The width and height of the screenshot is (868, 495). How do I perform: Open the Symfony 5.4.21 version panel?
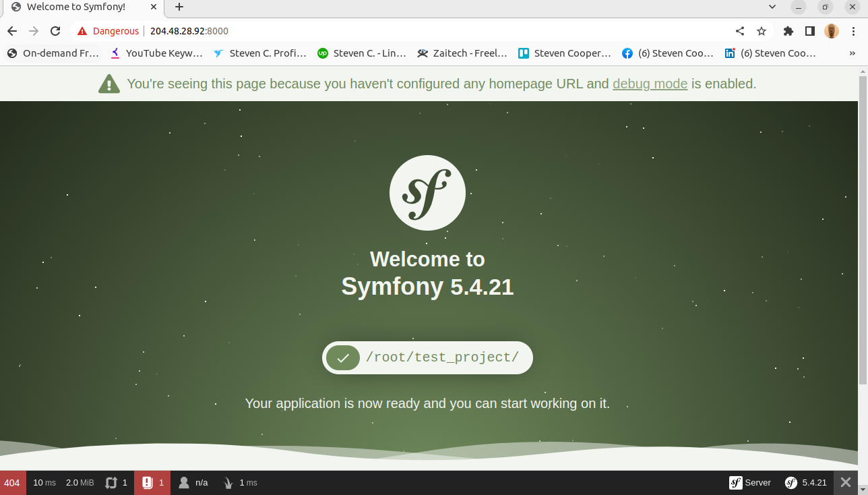click(805, 483)
